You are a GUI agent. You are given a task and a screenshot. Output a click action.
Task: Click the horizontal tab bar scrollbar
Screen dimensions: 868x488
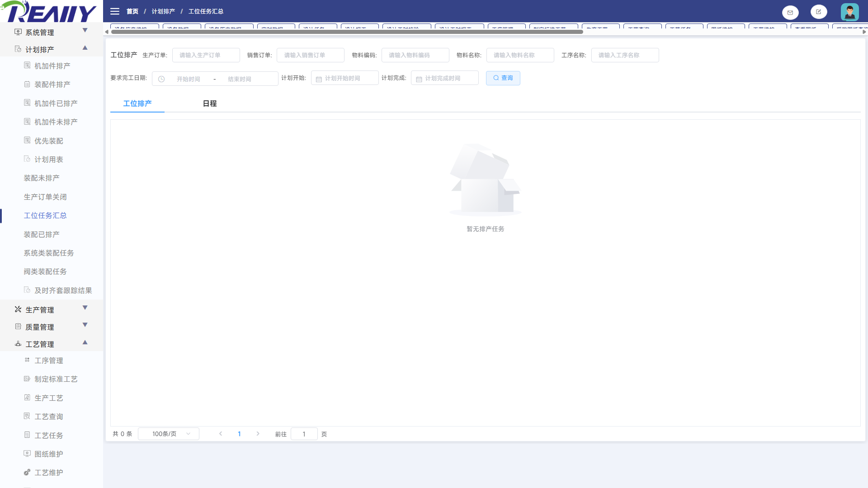[347, 32]
